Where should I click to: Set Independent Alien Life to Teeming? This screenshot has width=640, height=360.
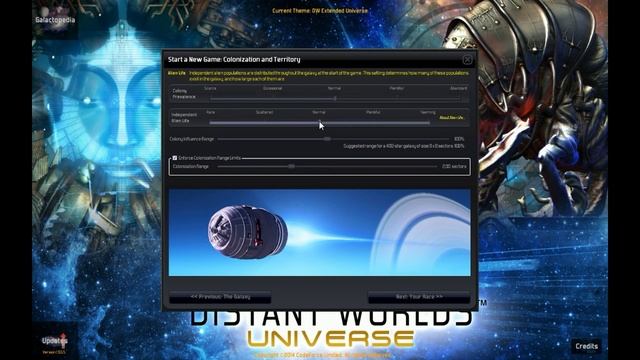(428, 112)
